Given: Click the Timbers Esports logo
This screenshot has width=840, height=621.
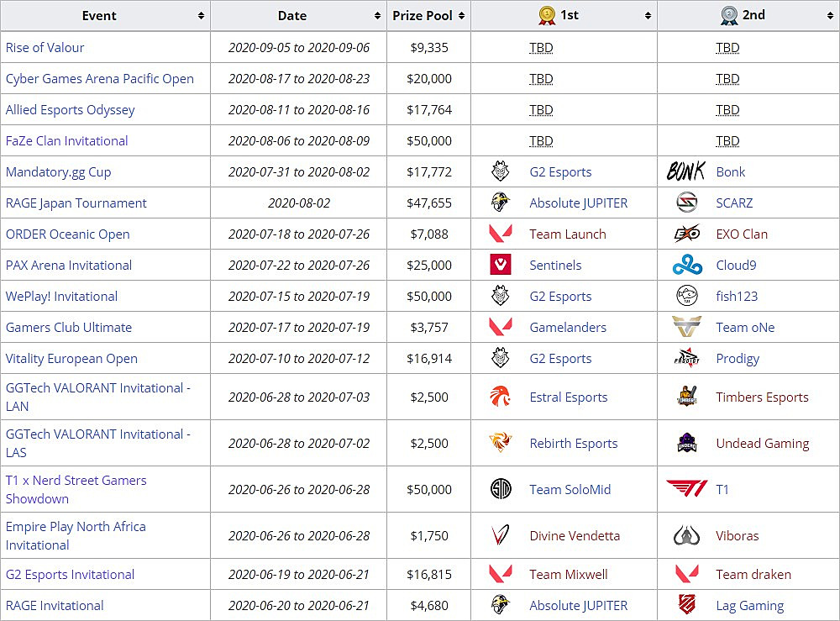Looking at the screenshot, I should tap(687, 397).
